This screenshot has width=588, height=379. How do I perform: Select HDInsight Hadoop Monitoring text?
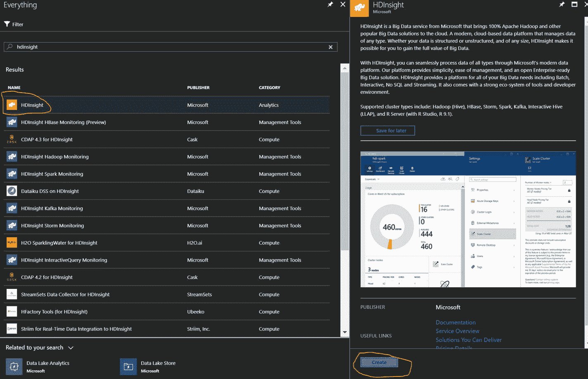(x=55, y=157)
